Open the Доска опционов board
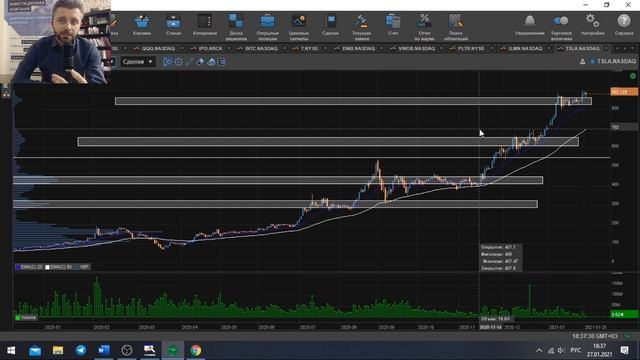This screenshot has height=360, width=640. click(x=236, y=27)
